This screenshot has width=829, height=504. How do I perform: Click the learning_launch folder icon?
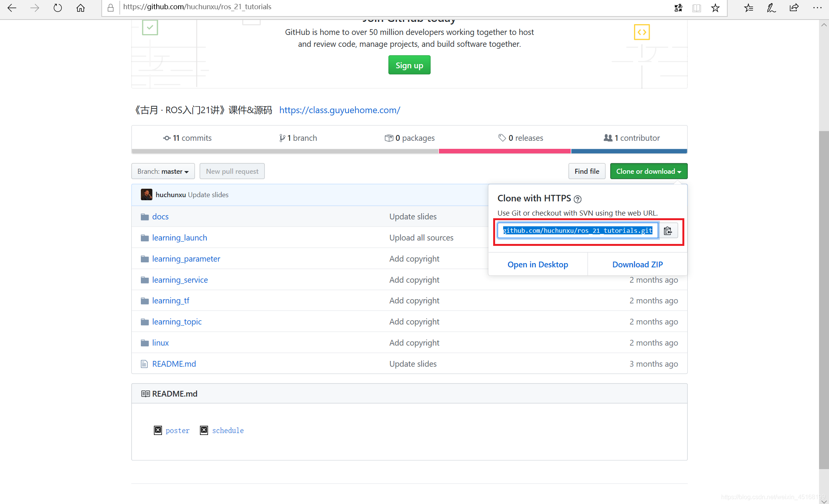145,238
